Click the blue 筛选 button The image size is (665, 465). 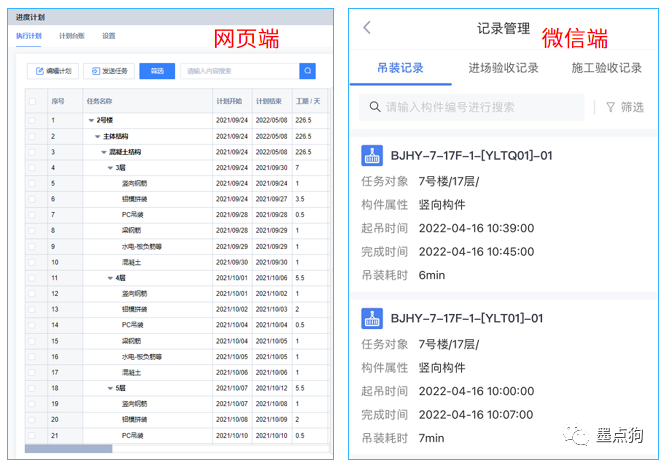(158, 71)
